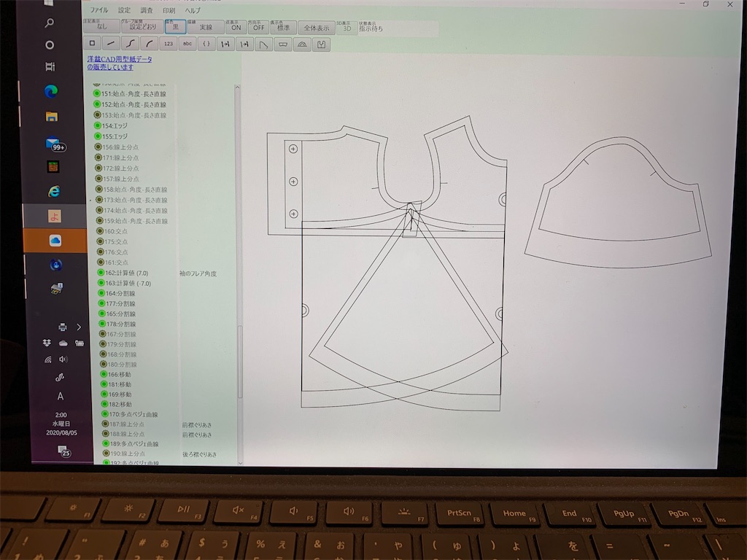Select row 163:計算値 (-7.0)
Screen dimensions: 747x560
click(124, 284)
